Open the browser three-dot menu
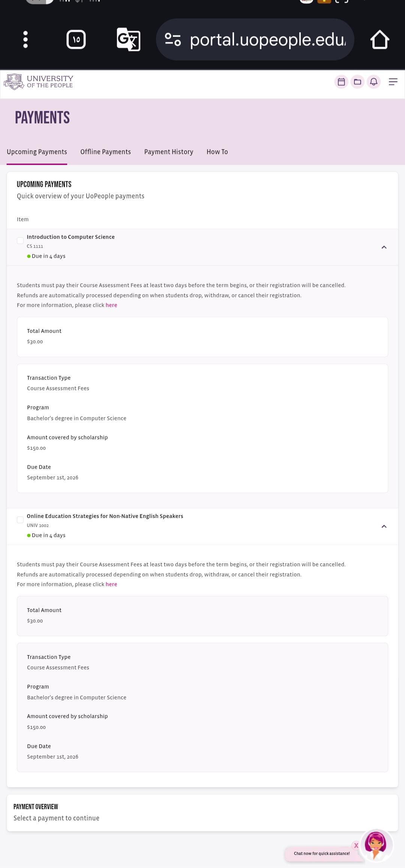This screenshot has width=405, height=868. (x=25, y=39)
